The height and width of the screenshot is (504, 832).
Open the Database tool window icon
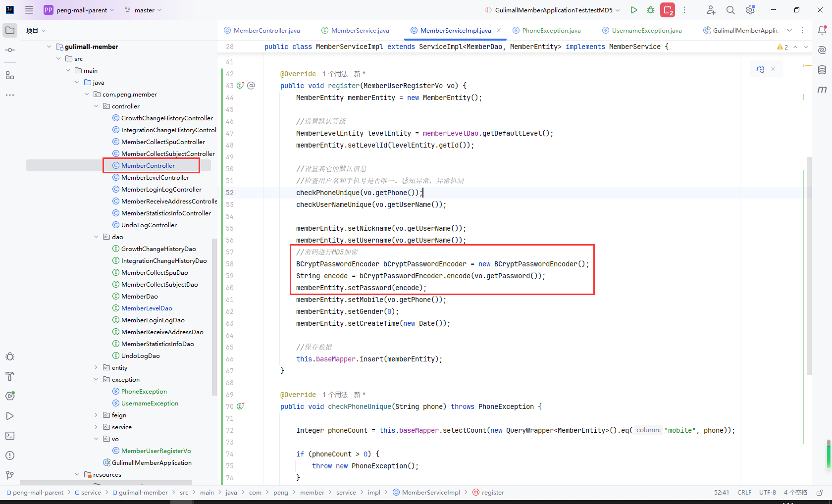(822, 70)
